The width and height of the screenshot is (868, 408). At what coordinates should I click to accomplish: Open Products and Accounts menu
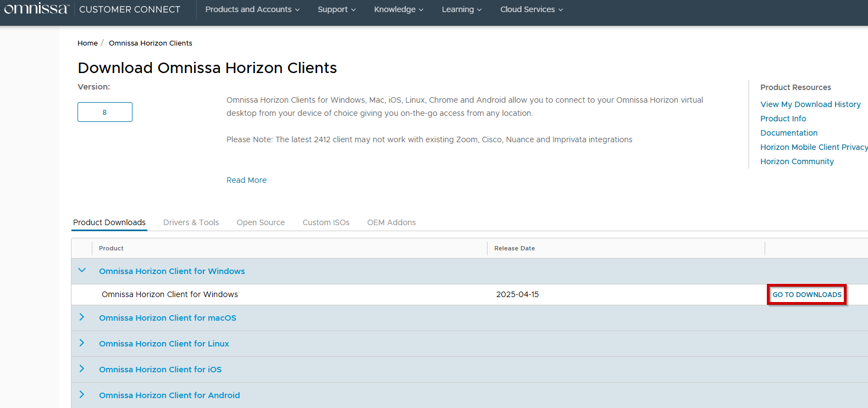click(252, 9)
